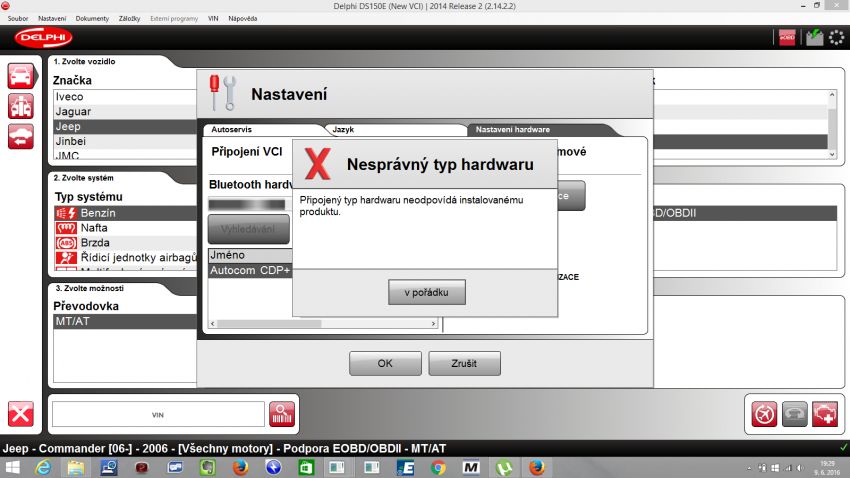Select Benzín system type

point(125,213)
